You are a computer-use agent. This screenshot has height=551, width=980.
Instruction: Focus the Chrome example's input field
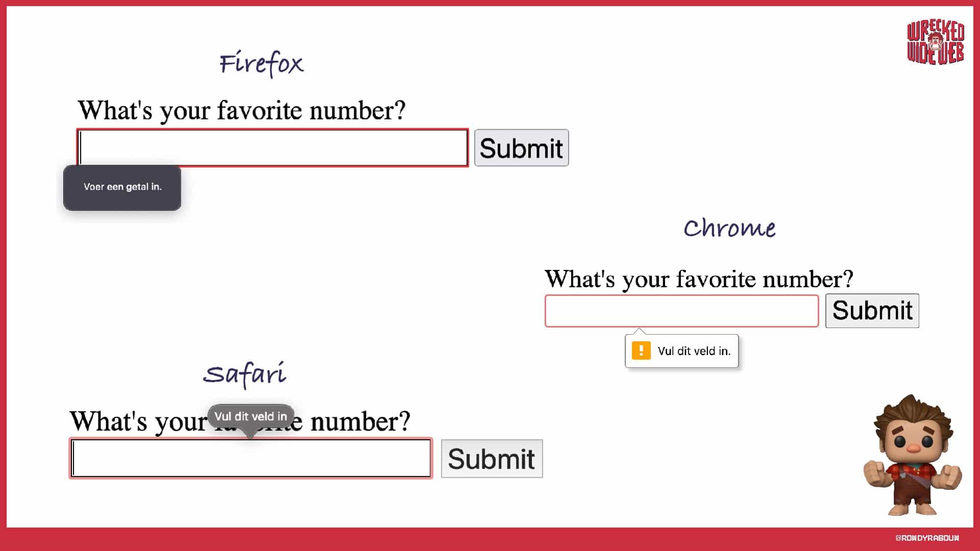[x=681, y=311]
